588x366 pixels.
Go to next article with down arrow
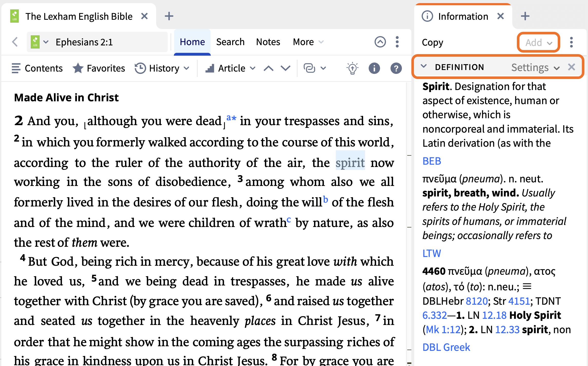click(x=285, y=68)
